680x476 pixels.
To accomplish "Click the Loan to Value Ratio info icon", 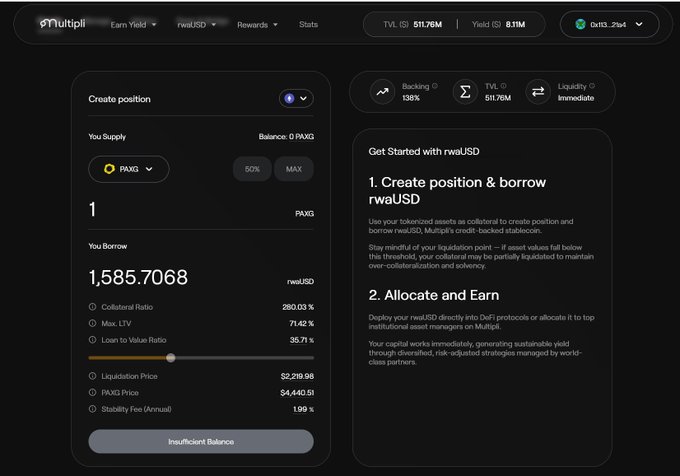I will [x=92, y=339].
